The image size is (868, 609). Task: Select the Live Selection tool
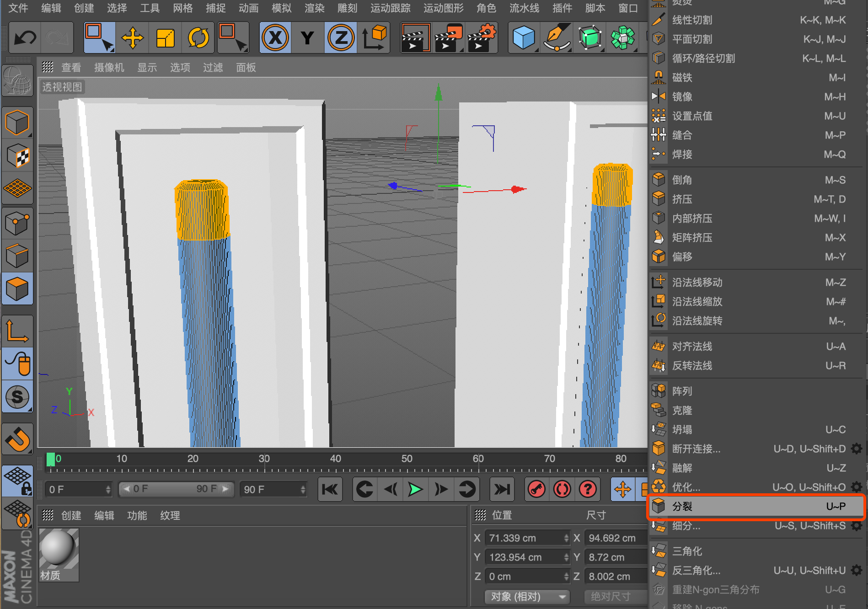[99, 37]
